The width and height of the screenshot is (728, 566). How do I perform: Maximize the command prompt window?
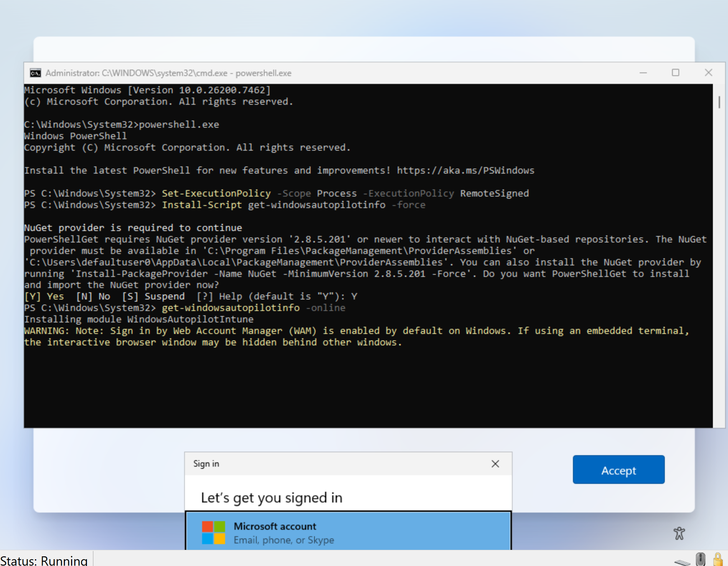point(675,73)
